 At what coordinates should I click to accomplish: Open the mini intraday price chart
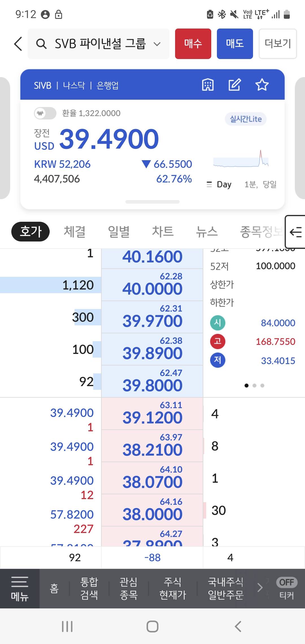point(241,159)
